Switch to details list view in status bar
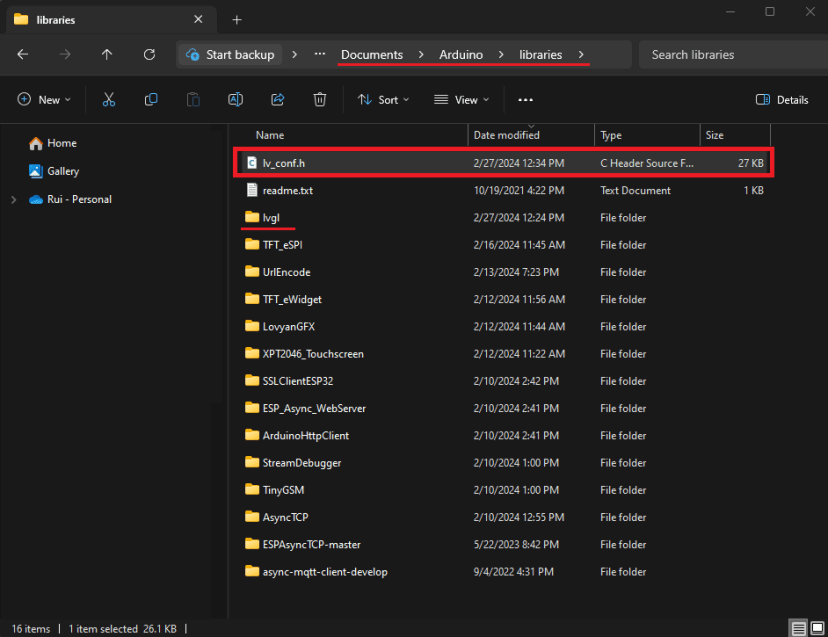The image size is (828, 637). (799, 629)
